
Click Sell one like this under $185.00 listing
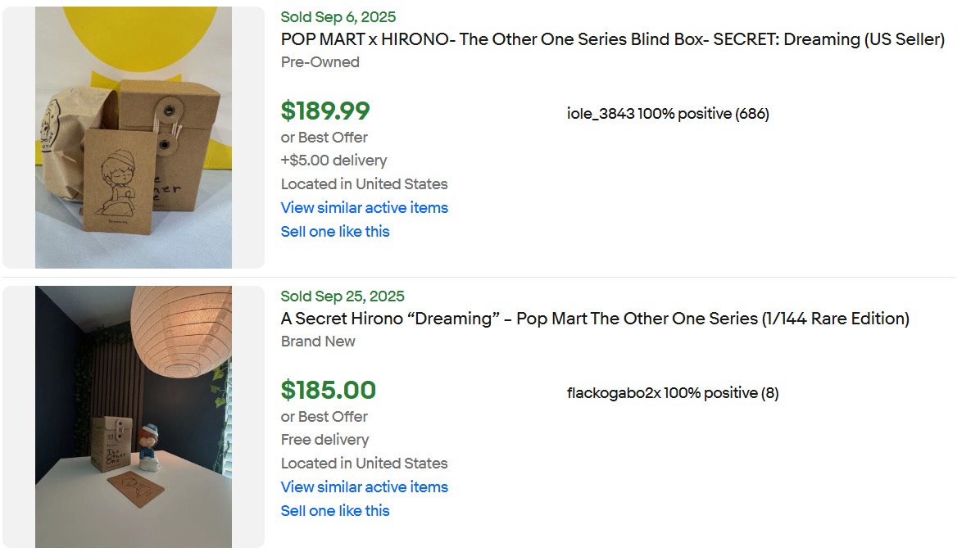click(334, 511)
